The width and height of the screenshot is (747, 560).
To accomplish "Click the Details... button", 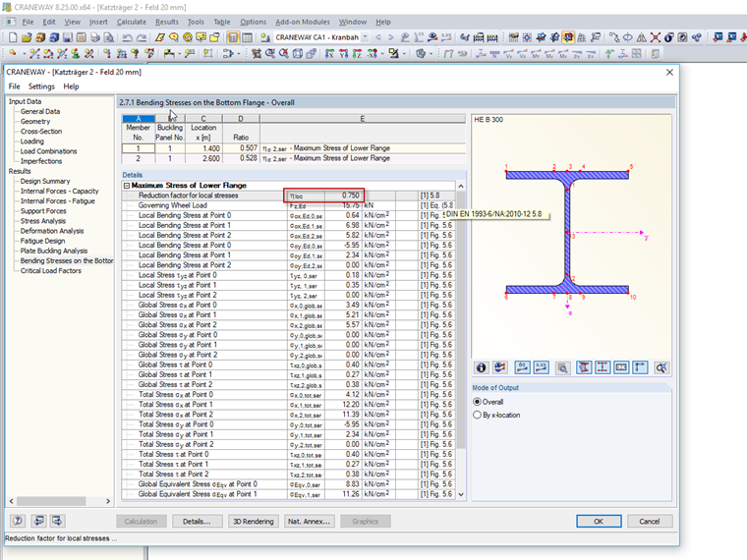I will (x=198, y=522).
